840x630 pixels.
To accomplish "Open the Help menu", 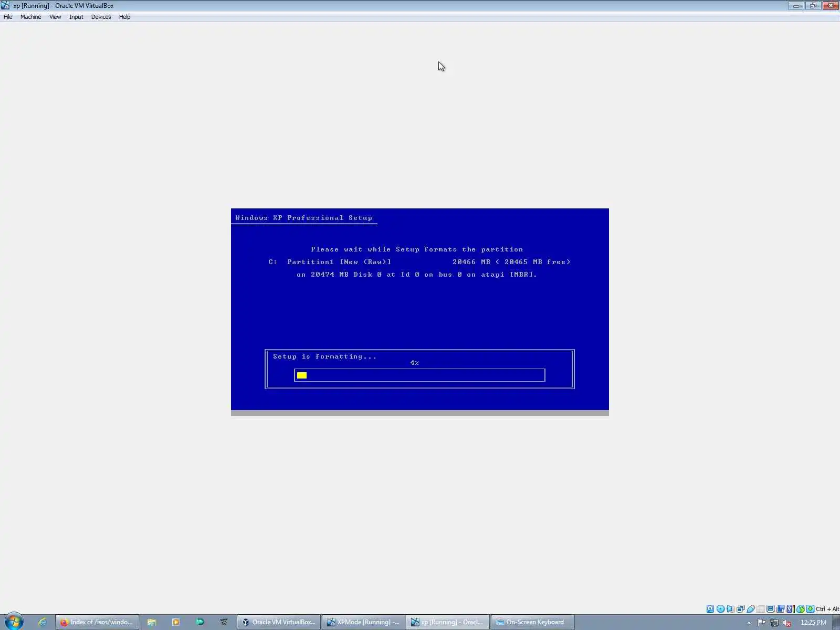I will [124, 17].
